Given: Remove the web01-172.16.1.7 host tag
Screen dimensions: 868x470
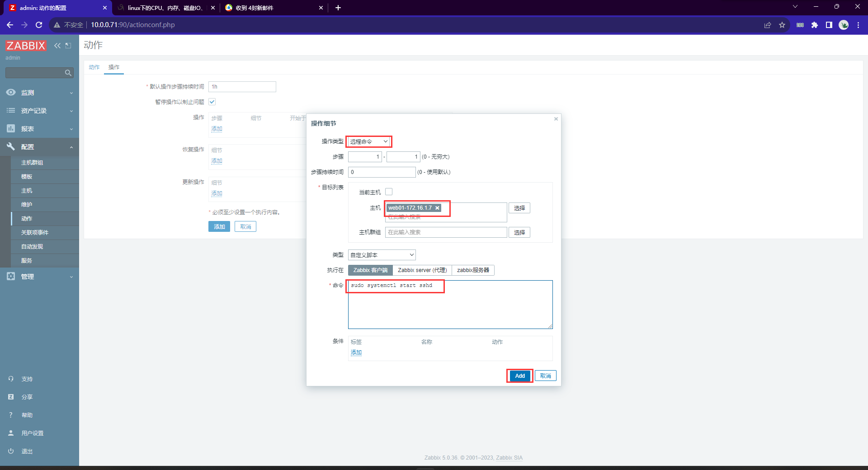Looking at the screenshot, I should pyautogui.click(x=437, y=208).
